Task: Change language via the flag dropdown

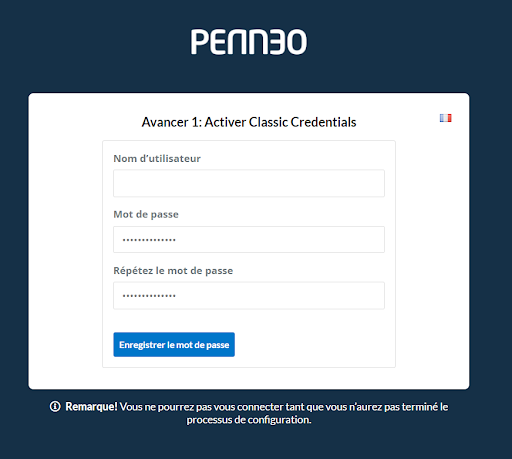Action: [x=445, y=118]
